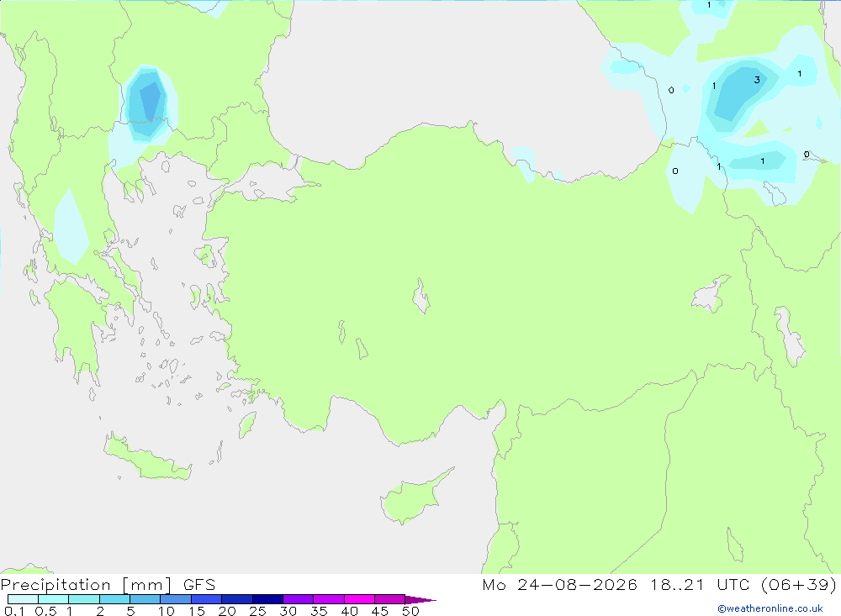Click the legend scale label "25"
The height and width of the screenshot is (616, 841).
[257, 611]
